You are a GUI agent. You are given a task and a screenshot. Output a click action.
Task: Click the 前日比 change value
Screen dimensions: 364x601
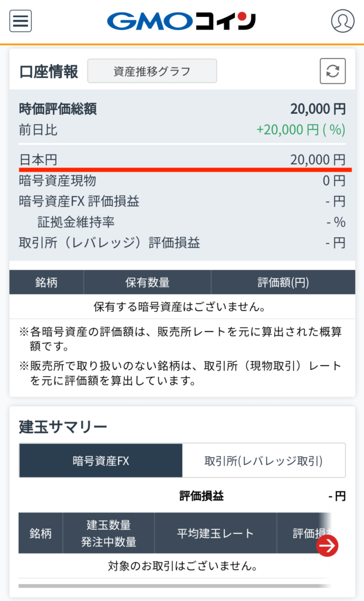[301, 130]
